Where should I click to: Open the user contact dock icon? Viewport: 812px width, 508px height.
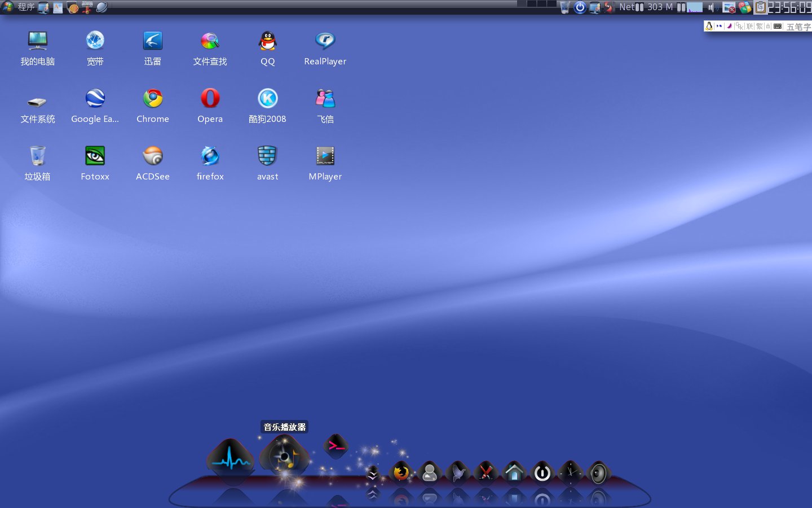(430, 472)
